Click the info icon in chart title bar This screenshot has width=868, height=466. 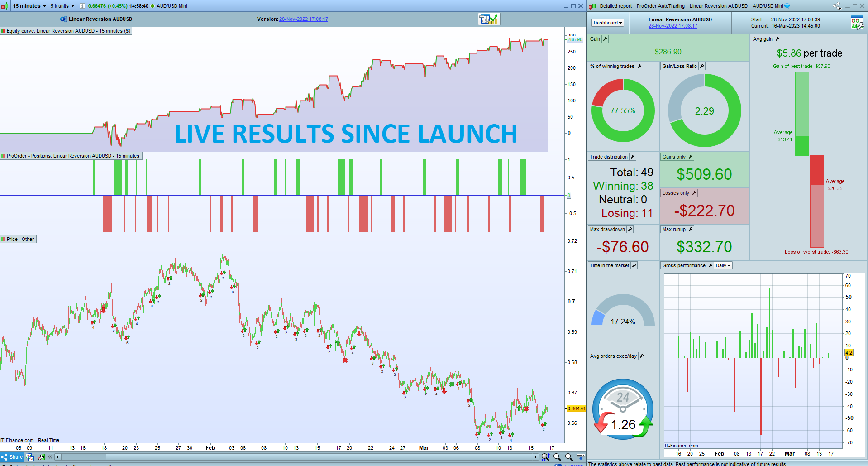[x=82, y=6]
